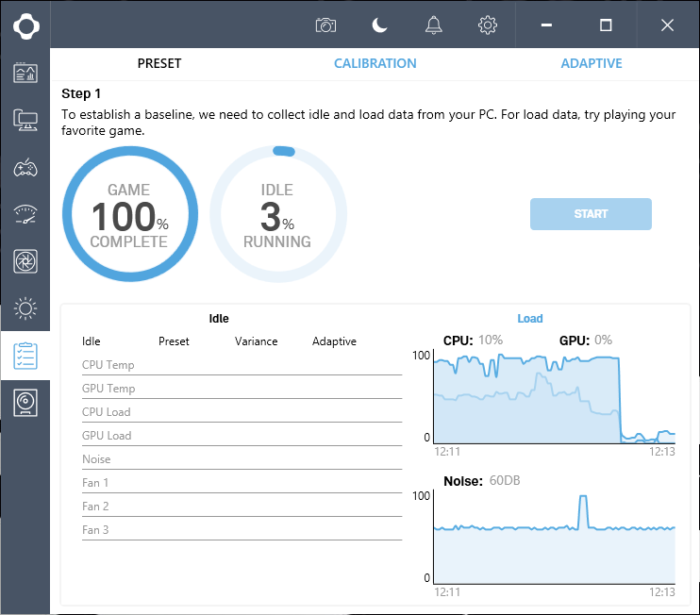
Task: Select the GPU Load row
Action: tap(242, 436)
